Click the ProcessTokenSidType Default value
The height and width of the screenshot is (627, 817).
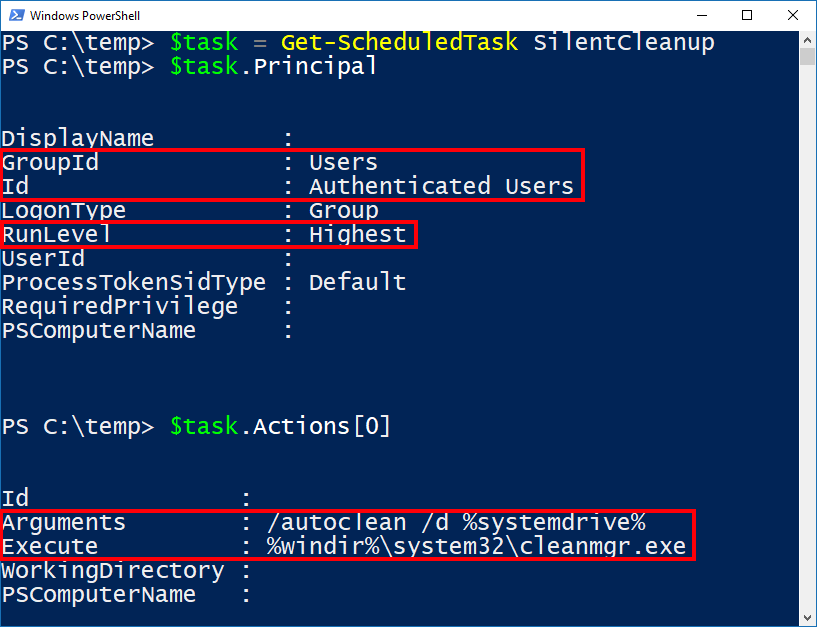[357, 282]
